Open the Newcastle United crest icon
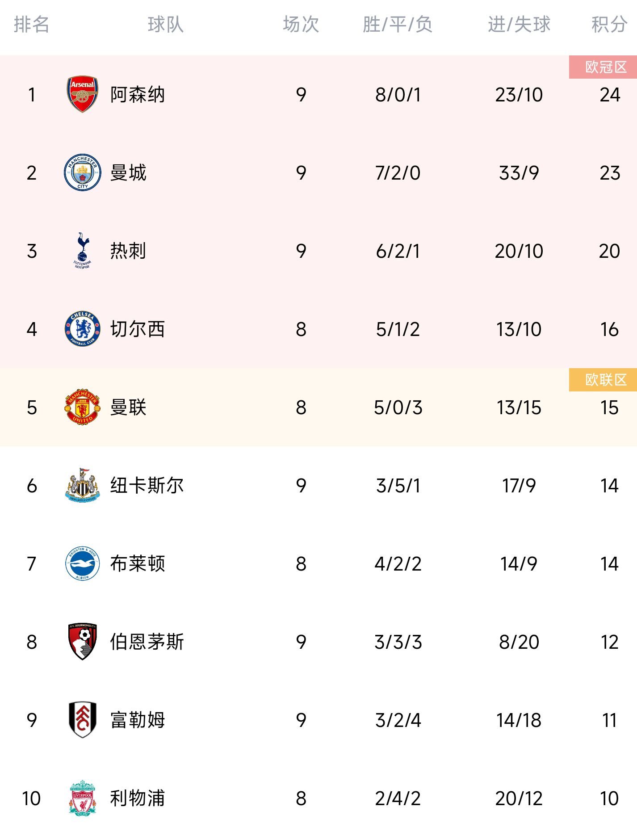The image size is (637, 840). click(x=83, y=485)
